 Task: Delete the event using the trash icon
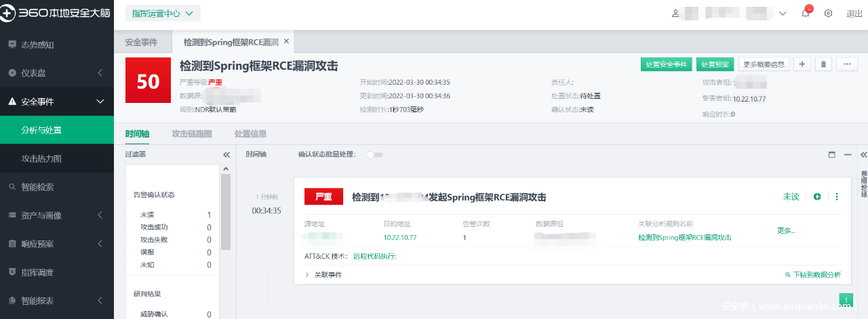pos(823,64)
